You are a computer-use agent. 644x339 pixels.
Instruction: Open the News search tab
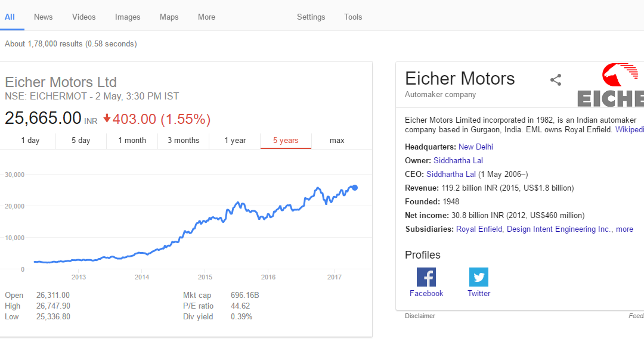pos(43,17)
